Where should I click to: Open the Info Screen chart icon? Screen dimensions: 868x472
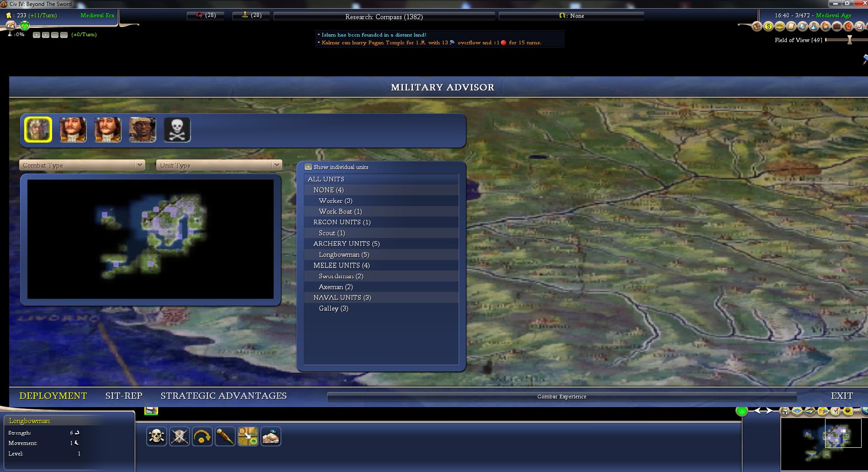(x=860, y=27)
